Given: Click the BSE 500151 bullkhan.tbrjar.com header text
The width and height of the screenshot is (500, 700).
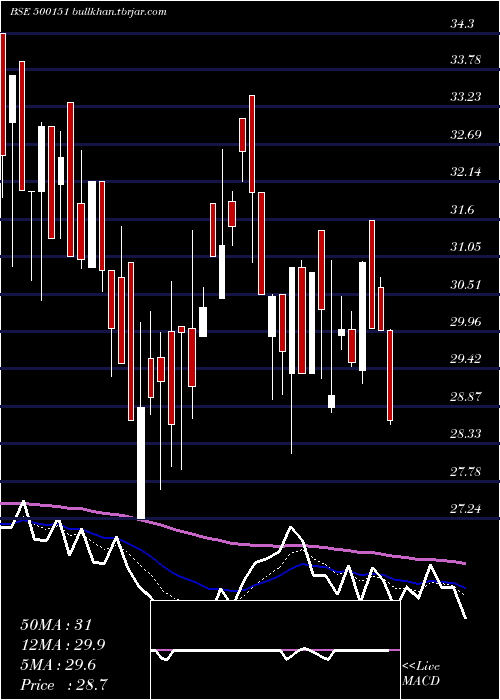Looking at the screenshot, I should [x=88, y=12].
